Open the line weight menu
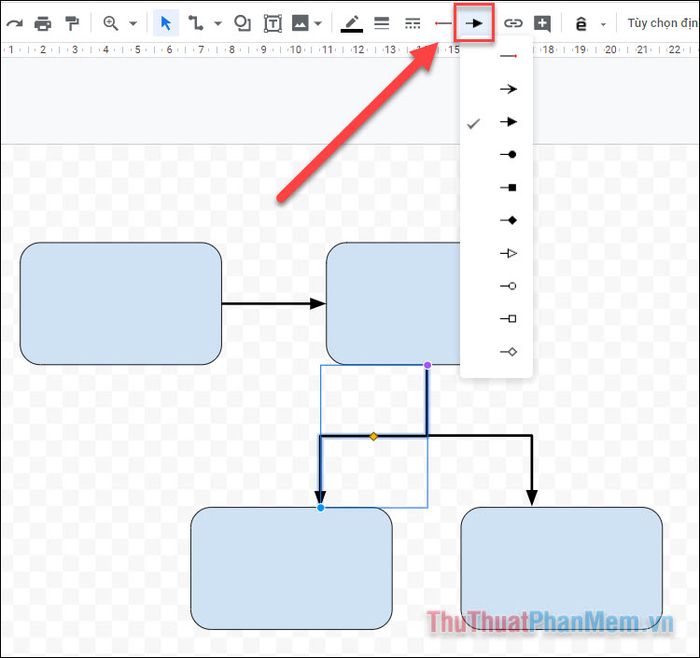The image size is (700, 658). (382, 23)
